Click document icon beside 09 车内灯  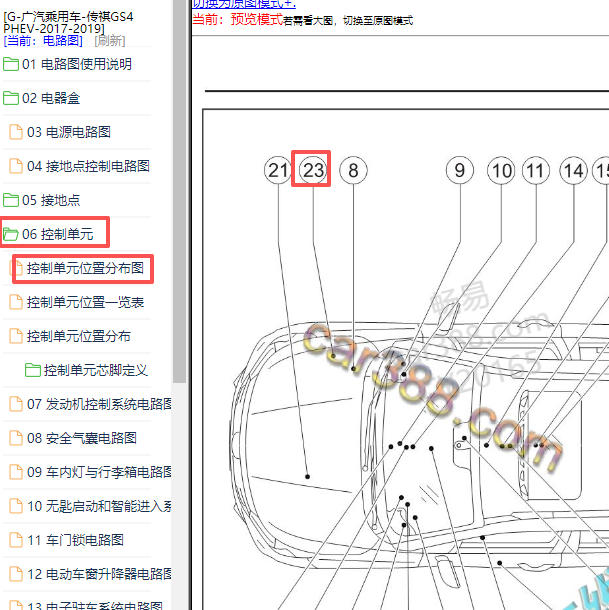click(x=16, y=472)
